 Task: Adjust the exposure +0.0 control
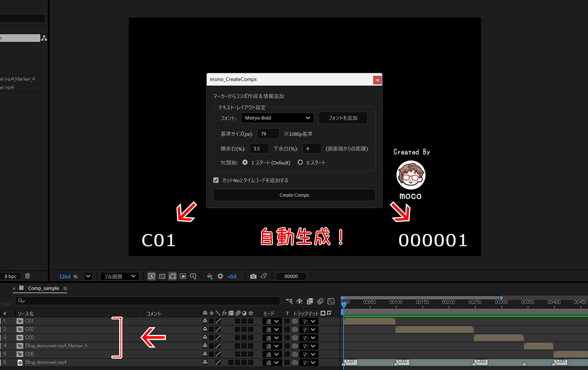click(x=232, y=276)
